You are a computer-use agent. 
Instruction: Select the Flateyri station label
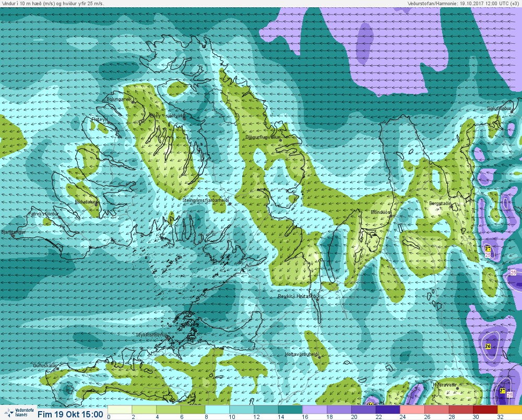click(100, 119)
